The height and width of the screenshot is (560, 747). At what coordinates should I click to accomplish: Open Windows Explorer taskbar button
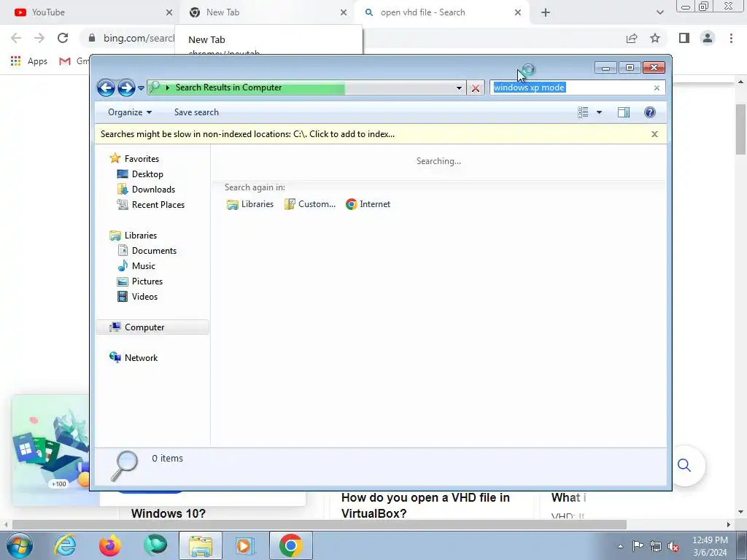click(x=201, y=545)
